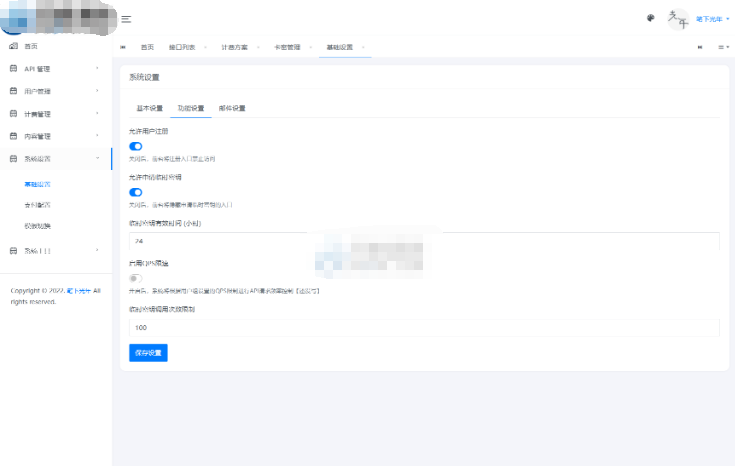This screenshot has height=466, width=735.
Task: Go to 首页 in the sidebar
Action: [31, 46]
